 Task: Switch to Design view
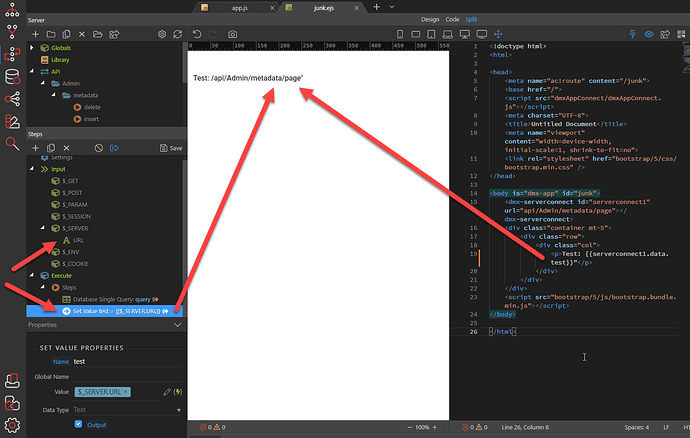pos(429,19)
